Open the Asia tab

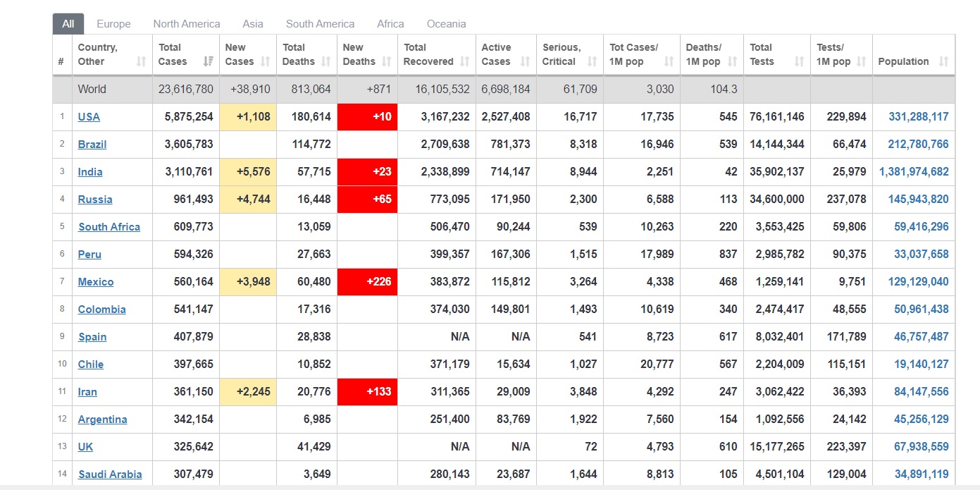pos(253,24)
